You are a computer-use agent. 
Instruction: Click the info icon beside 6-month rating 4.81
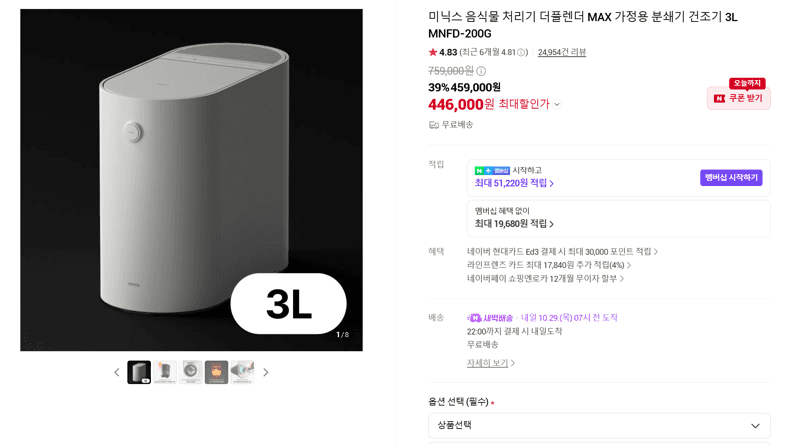pos(521,52)
